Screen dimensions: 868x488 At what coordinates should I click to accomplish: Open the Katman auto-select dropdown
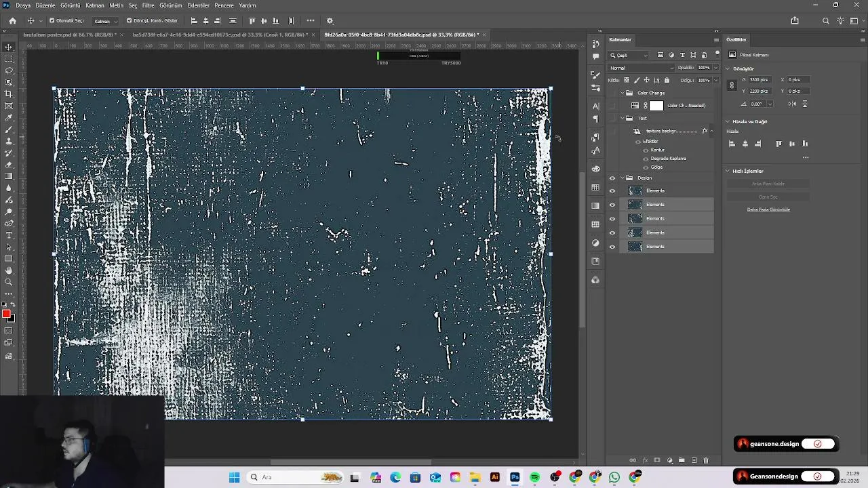point(104,21)
